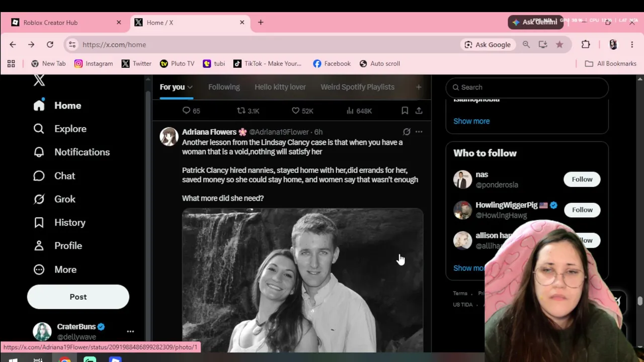Add a new timeline tab with plus
Viewport: 644px width, 362px height.
tap(418, 87)
